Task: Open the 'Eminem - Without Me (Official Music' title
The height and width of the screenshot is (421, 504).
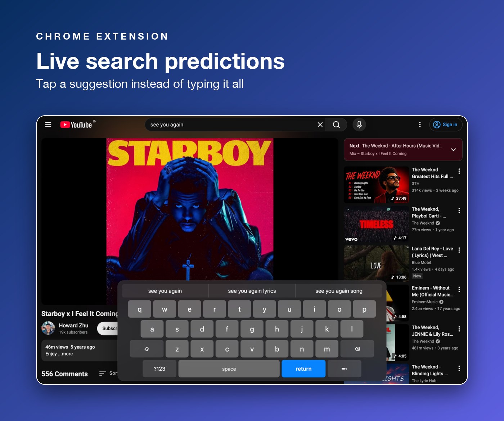Action: click(432, 291)
